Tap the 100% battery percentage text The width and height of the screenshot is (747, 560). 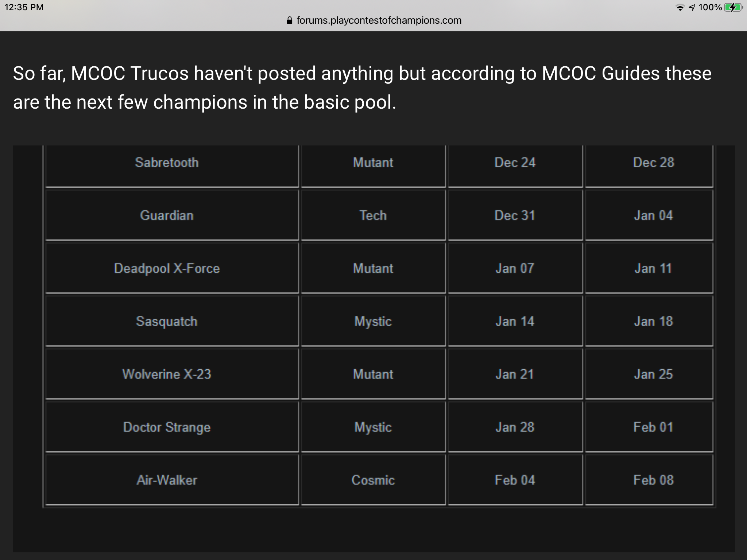[x=710, y=7]
